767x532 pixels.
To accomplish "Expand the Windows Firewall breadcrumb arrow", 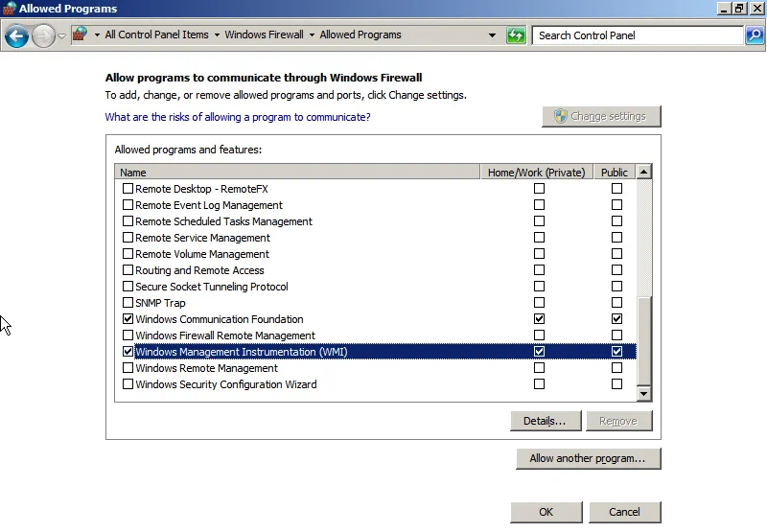I will click(312, 35).
